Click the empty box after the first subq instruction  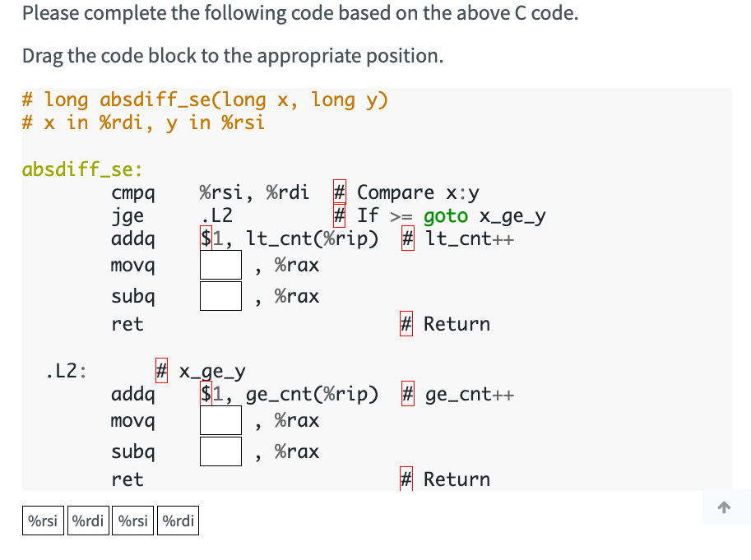(x=220, y=295)
